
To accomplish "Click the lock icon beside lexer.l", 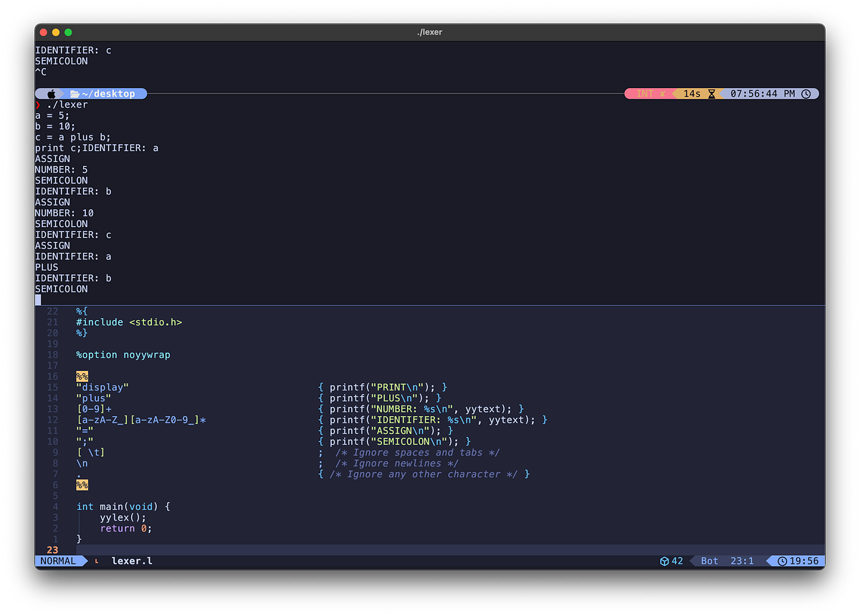I will point(97,561).
